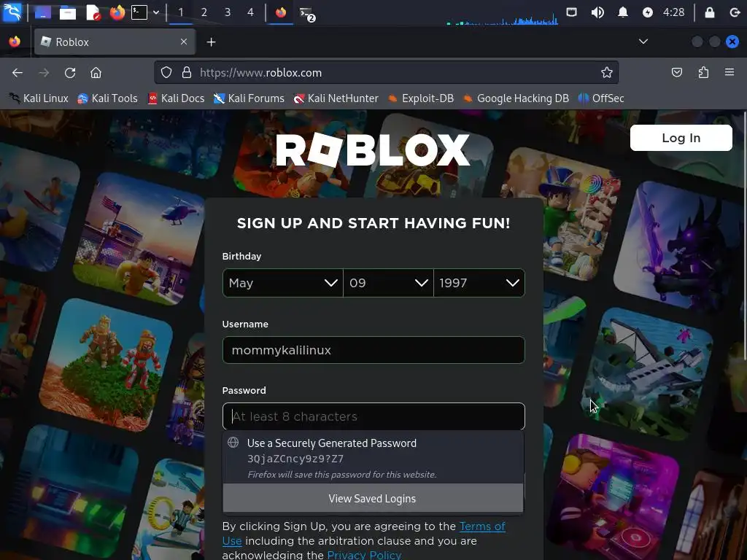Switch to workspace 4

251,12
